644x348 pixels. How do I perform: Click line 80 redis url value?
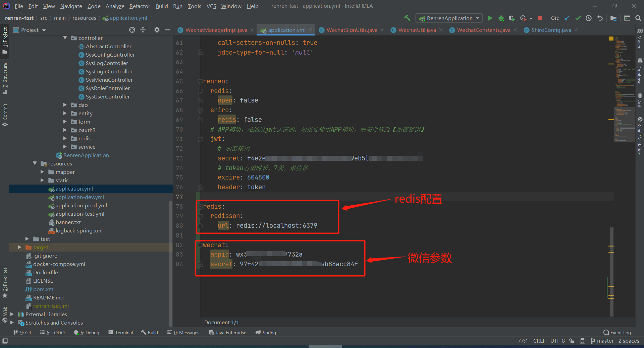click(x=276, y=226)
